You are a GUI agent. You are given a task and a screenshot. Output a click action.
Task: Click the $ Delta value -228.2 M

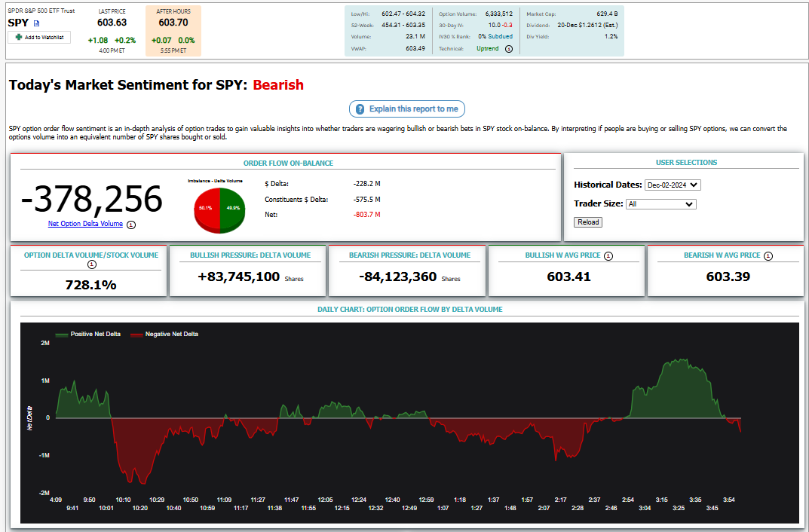(x=367, y=184)
